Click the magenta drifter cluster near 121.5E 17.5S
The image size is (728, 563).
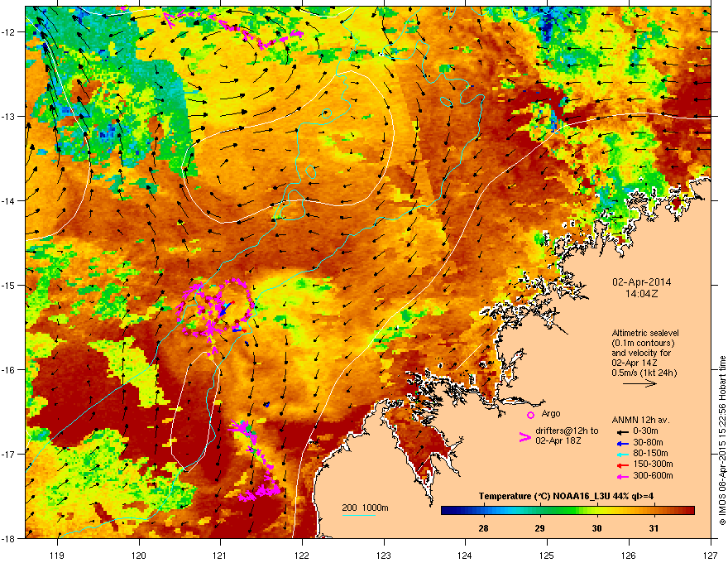(x=260, y=493)
